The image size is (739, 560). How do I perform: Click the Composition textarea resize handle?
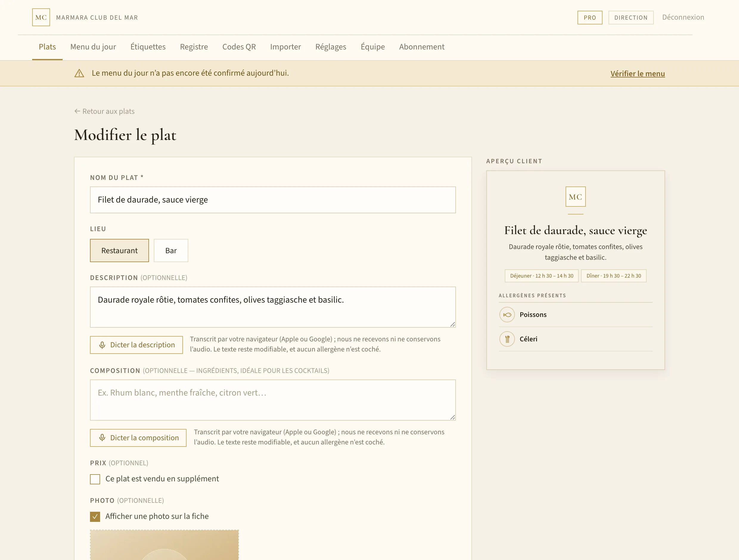[x=453, y=417]
